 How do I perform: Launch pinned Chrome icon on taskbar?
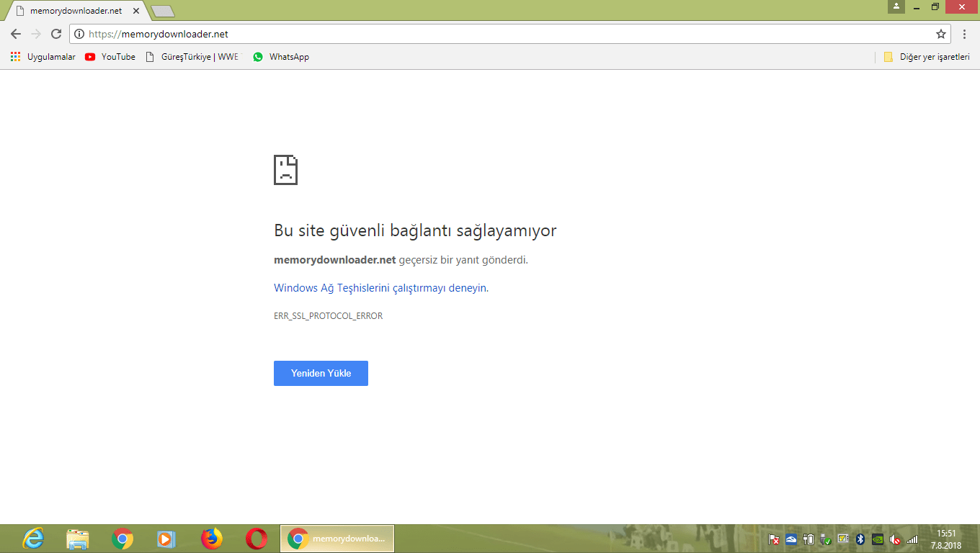[x=122, y=539]
